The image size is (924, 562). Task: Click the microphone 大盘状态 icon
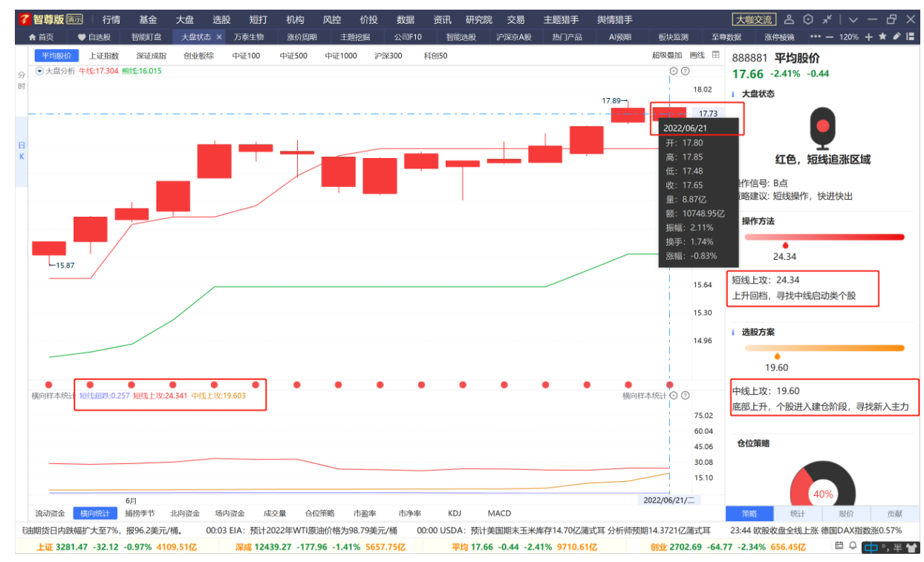pyautogui.click(x=822, y=128)
